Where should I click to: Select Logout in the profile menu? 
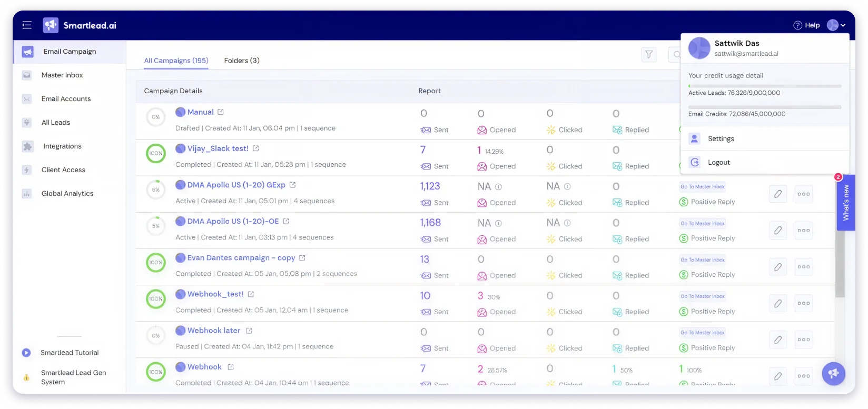(765, 163)
